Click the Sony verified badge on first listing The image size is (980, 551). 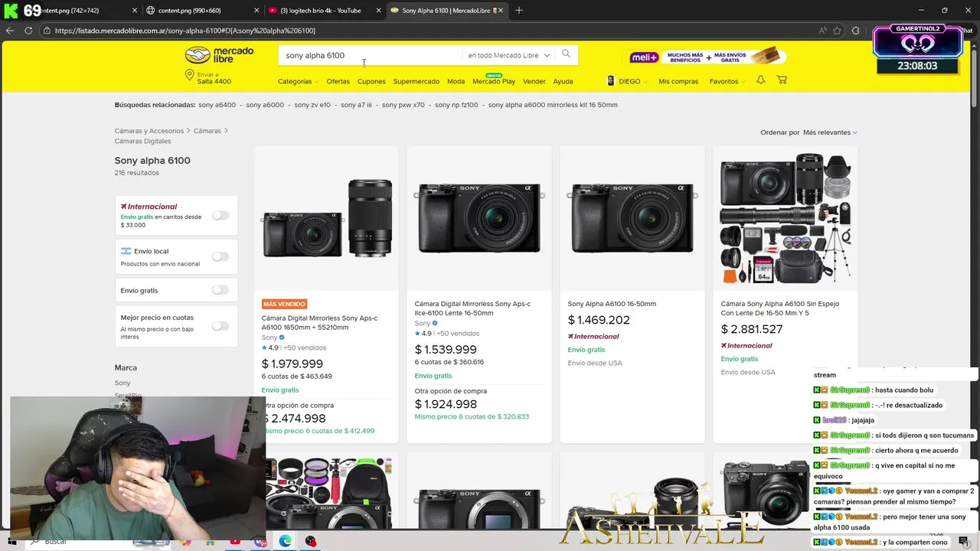282,337
